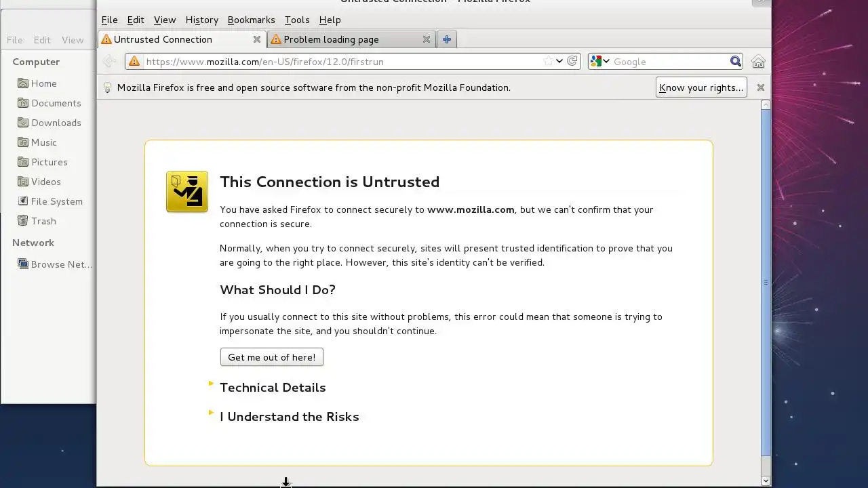
Task: Open the Google search engine dropdown
Action: click(x=599, y=62)
